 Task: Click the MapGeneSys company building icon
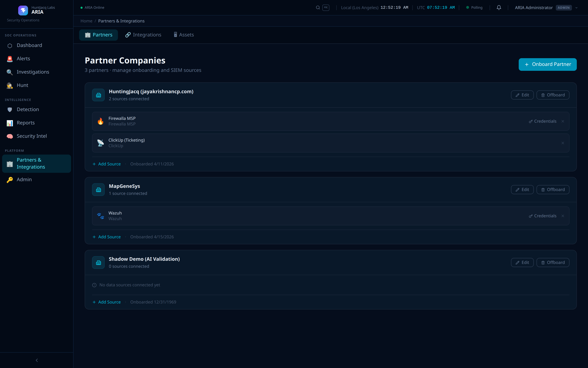[x=98, y=190]
